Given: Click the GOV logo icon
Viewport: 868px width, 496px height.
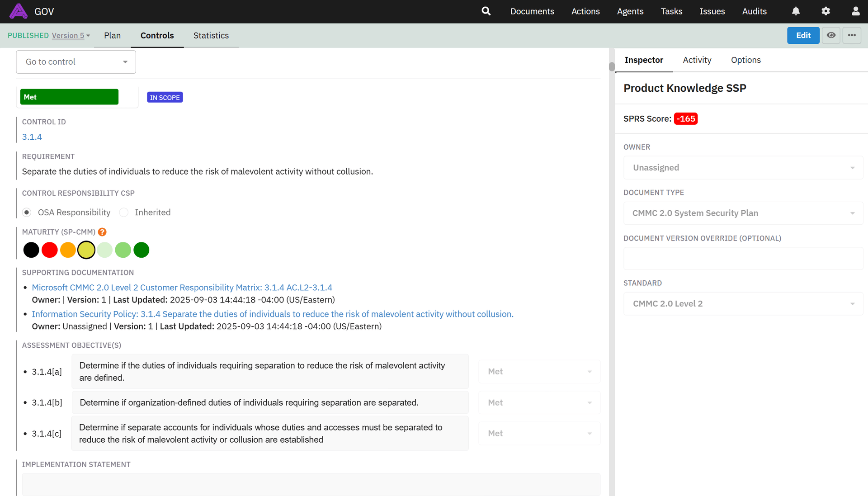Looking at the screenshot, I should coord(19,11).
